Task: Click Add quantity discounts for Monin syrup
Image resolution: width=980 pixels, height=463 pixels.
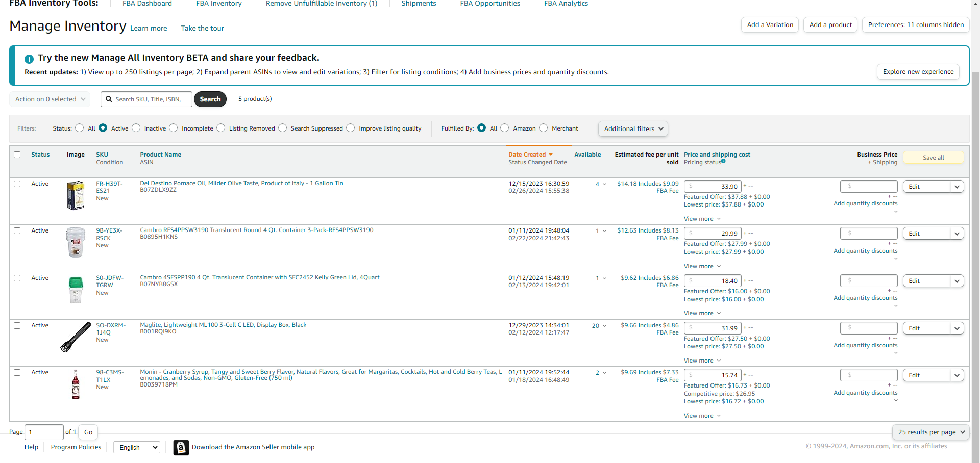Action: [865, 393]
